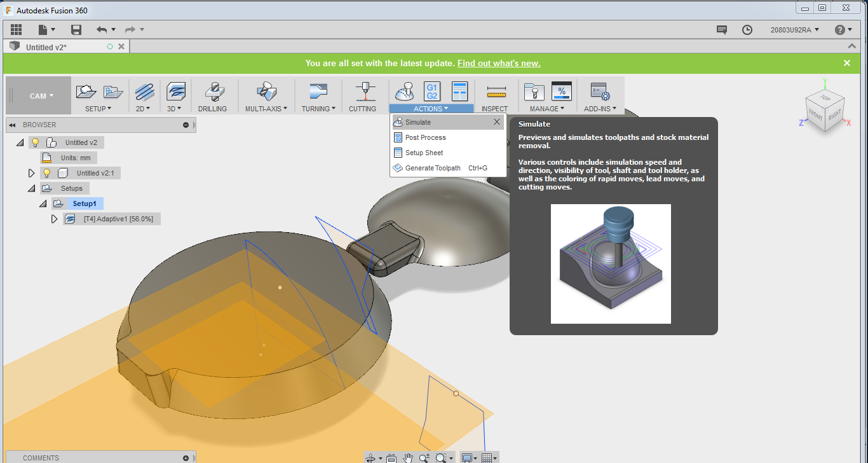This screenshot has height=463, width=868.
Task: Choose Setup Sheet in Actions menu
Action: click(448, 153)
